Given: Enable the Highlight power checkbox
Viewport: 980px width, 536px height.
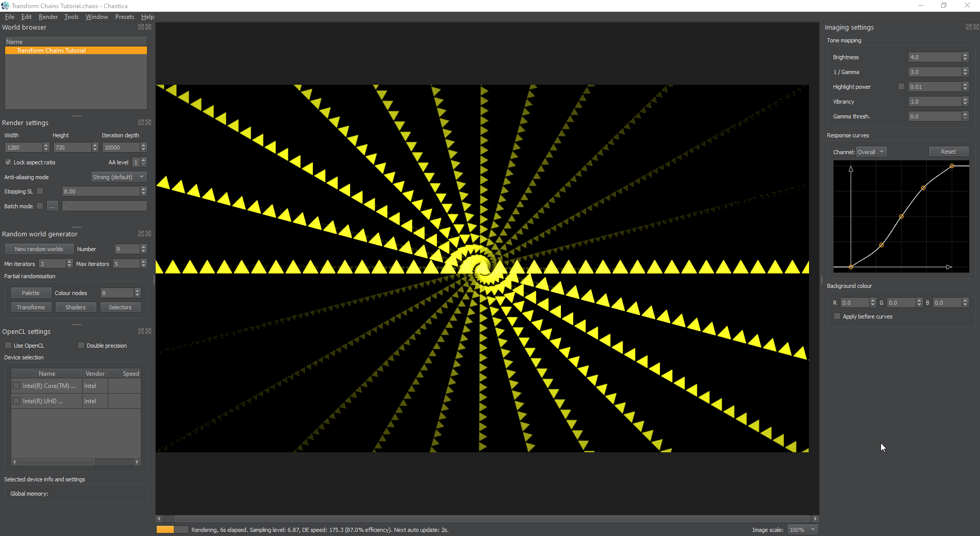Looking at the screenshot, I should (901, 87).
